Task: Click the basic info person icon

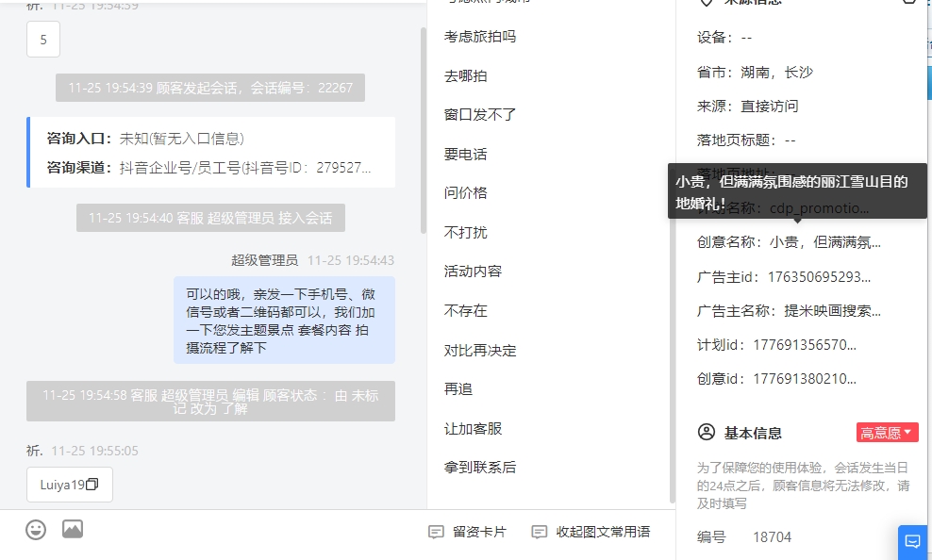Action: point(707,432)
